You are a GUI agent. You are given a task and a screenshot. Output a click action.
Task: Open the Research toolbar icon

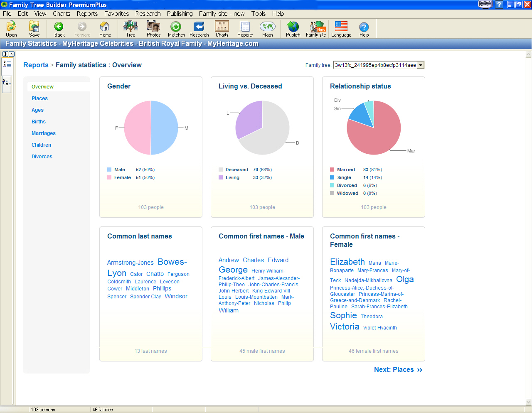[199, 29]
